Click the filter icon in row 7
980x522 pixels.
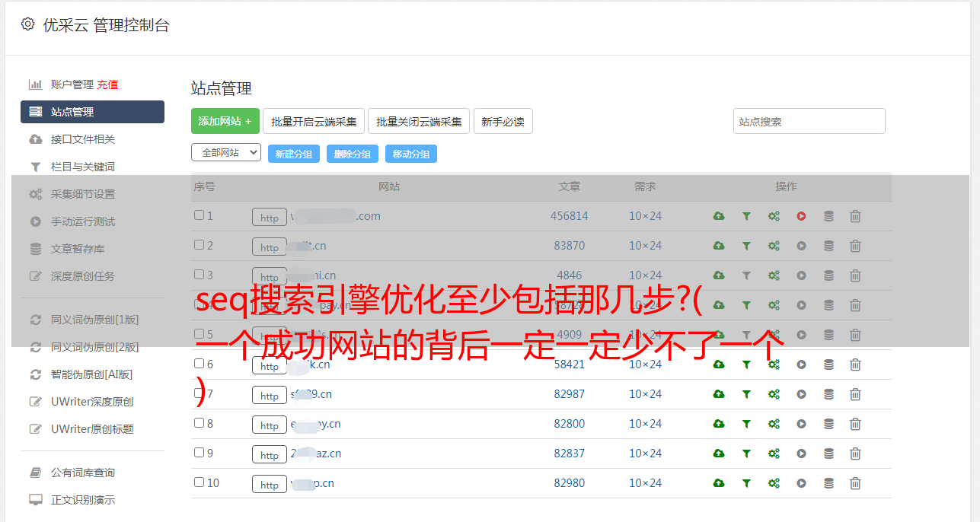746,394
